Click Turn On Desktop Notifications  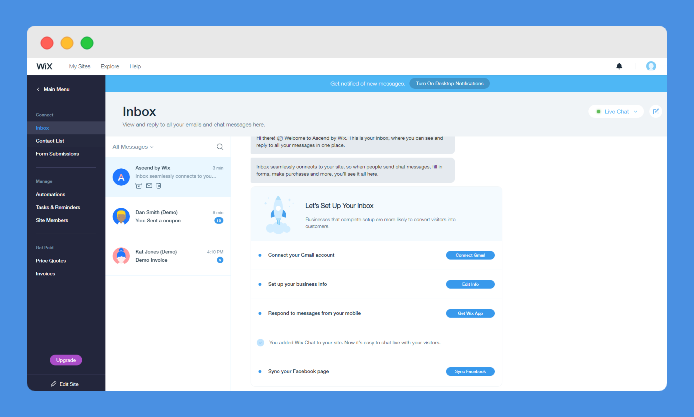(449, 83)
